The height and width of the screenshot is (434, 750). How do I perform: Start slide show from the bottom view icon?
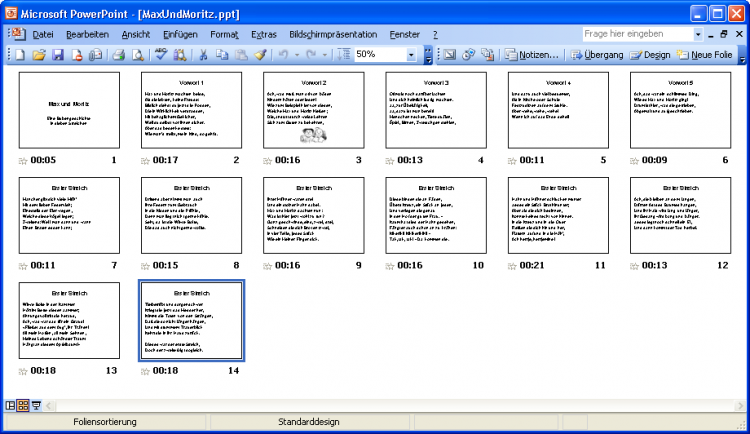click(36, 405)
